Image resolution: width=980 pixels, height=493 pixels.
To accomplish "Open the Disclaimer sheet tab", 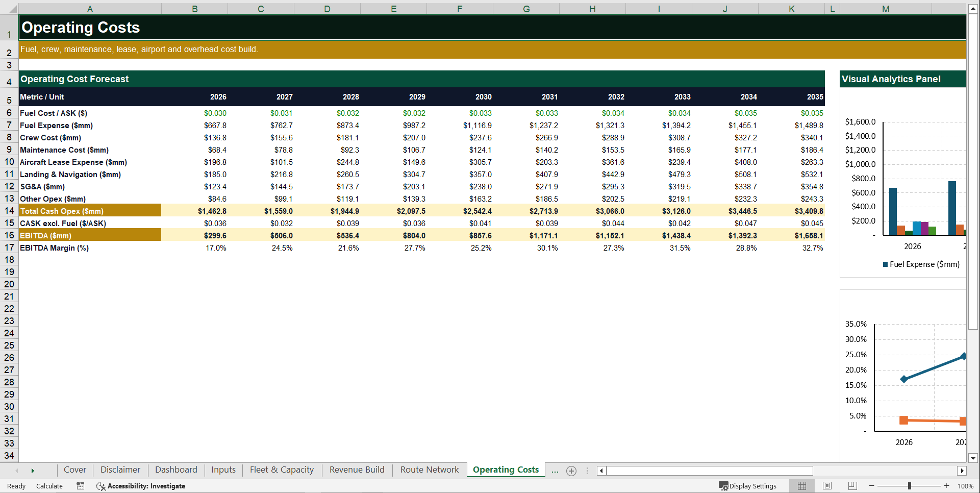I will point(120,470).
